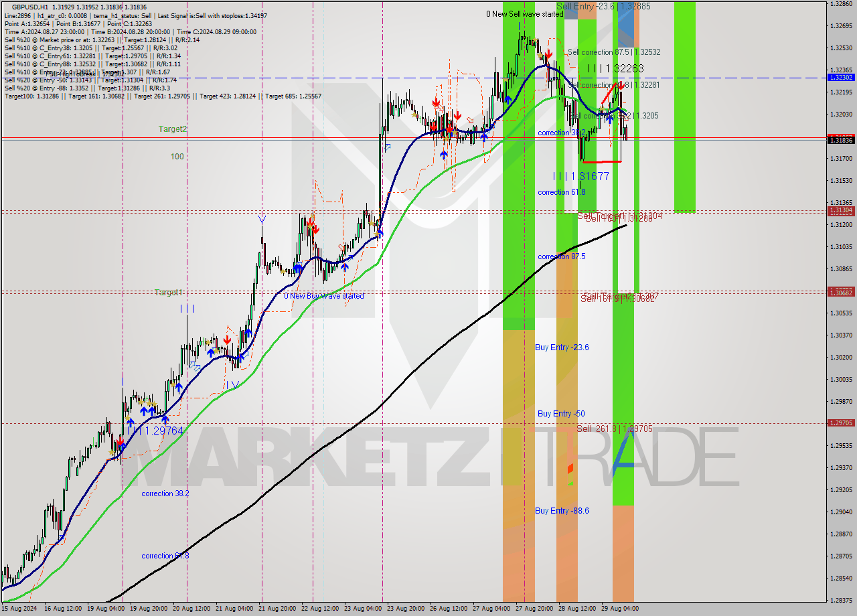Click the current price tag 1.31836
The image size is (857, 616).
(x=842, y=139)
